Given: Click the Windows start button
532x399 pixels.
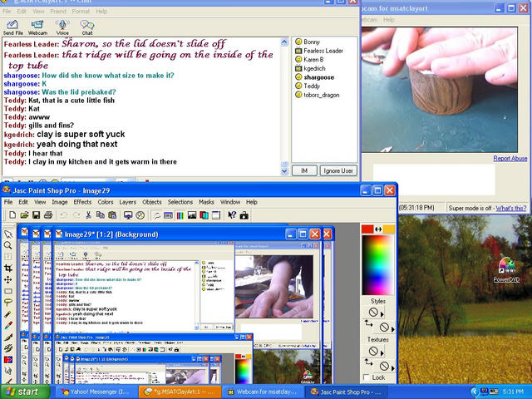Looking at the screenshot, I should pos(24,392).
